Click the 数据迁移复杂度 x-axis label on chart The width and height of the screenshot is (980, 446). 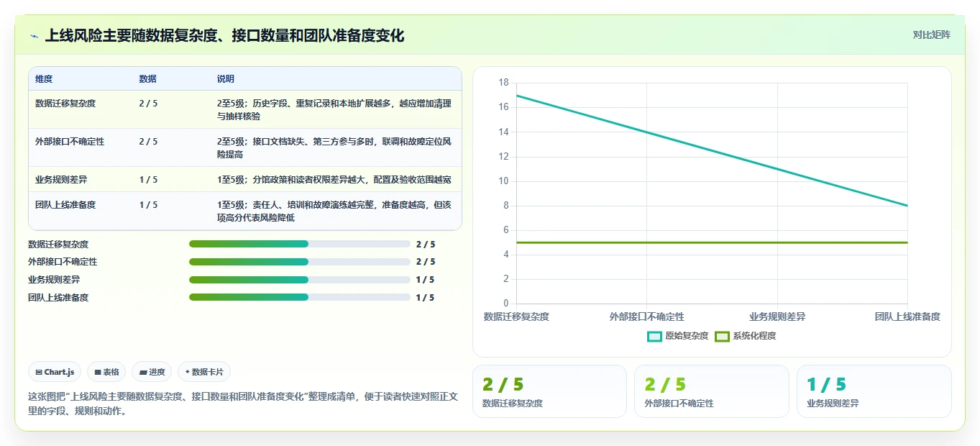tap(516, 317)
